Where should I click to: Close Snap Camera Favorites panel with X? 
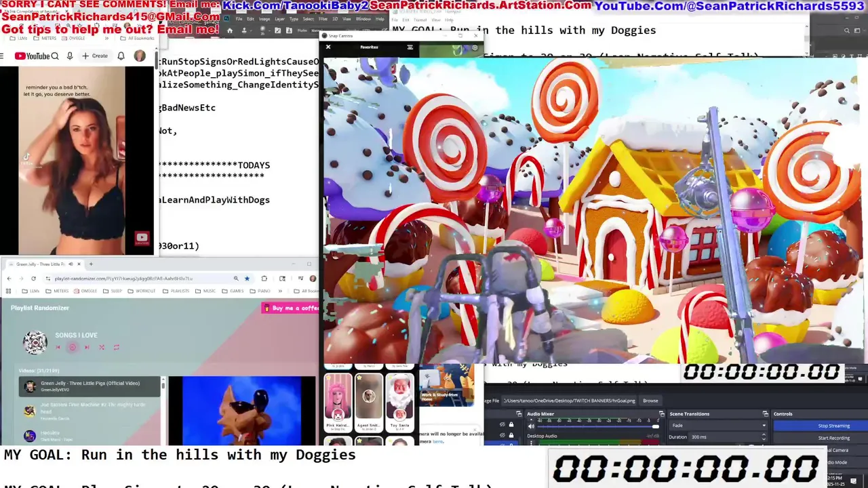pyautogui.click(x=328, y=47)
